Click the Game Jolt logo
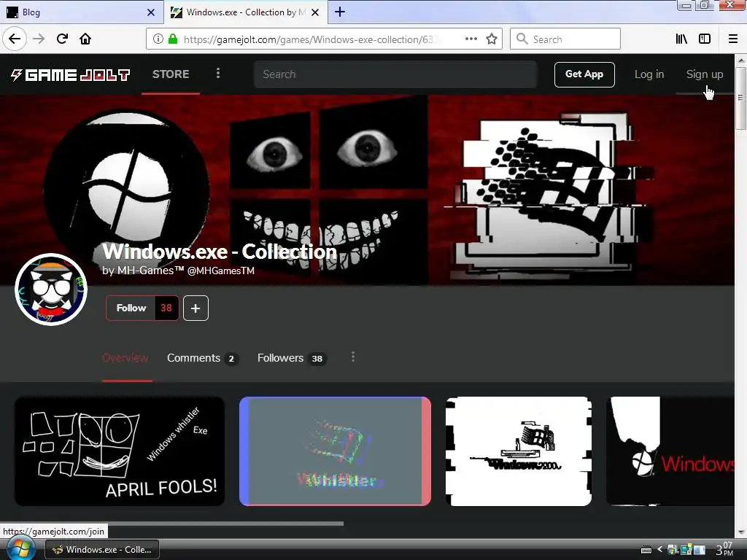Screen dimensions: 747x560 point(71,75)
